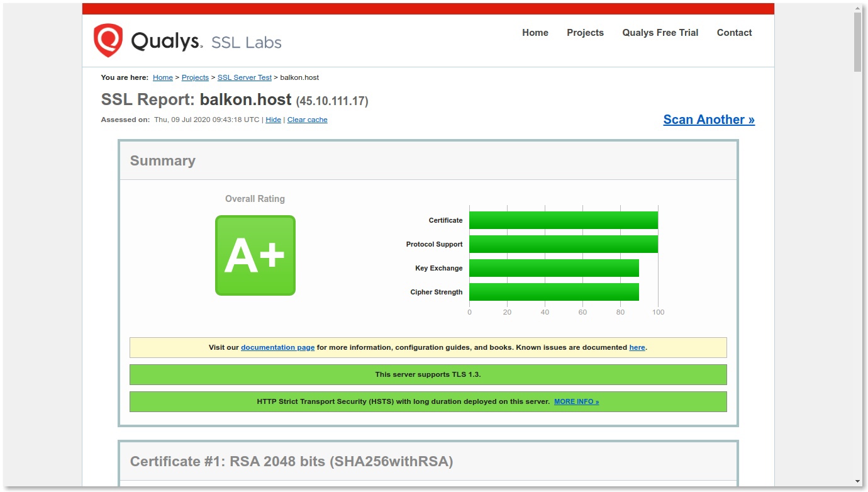Click the Qualys SSL Labs wordmark
The height and width of the screenshot is (492, 868).
[x=206, y=42]
